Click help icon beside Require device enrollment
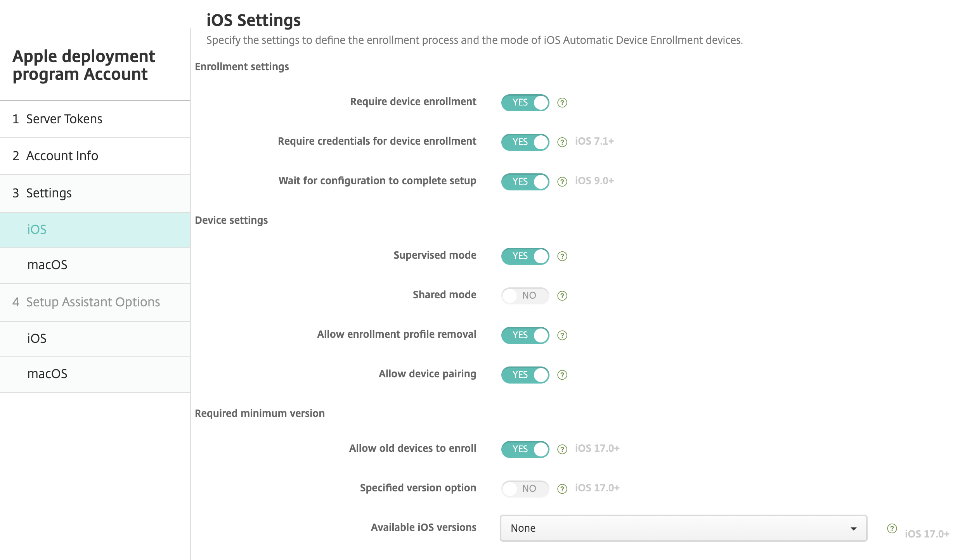Screen dimensions: 960x560 [x=562, y=103]
